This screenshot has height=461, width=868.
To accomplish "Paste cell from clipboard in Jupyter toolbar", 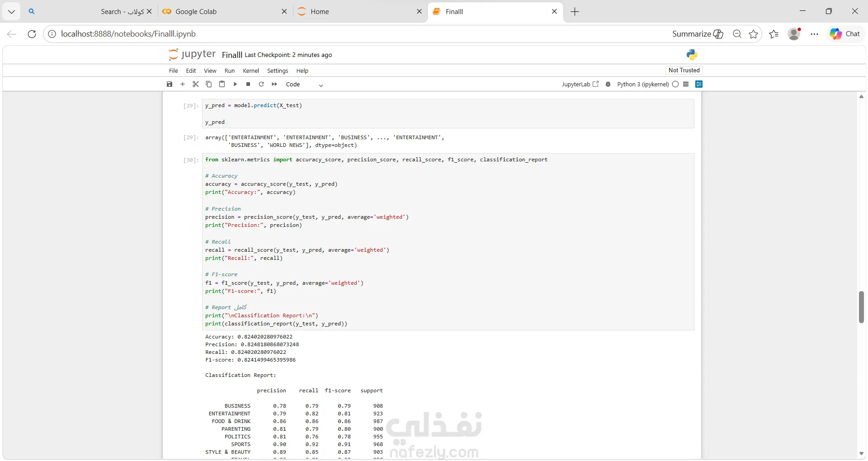I will 222,84.
